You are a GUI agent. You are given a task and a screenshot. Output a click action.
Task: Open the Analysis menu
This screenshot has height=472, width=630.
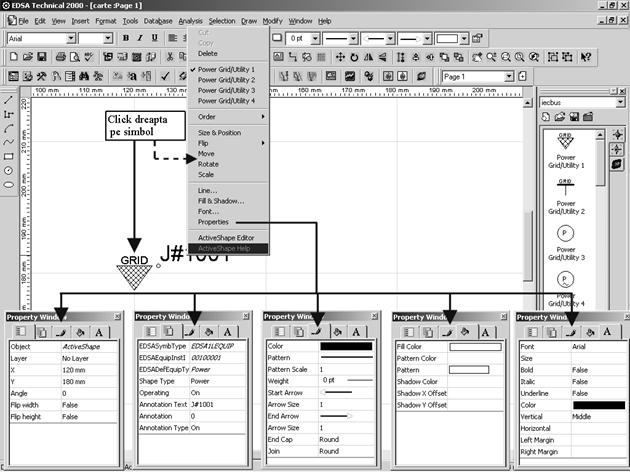(x=190, y=20)
